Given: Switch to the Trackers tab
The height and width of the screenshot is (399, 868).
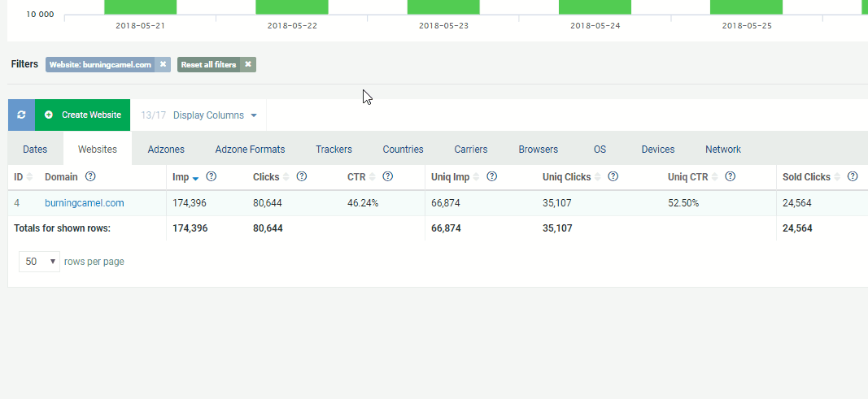Looking at the screenshot, I should coord(334,150).
